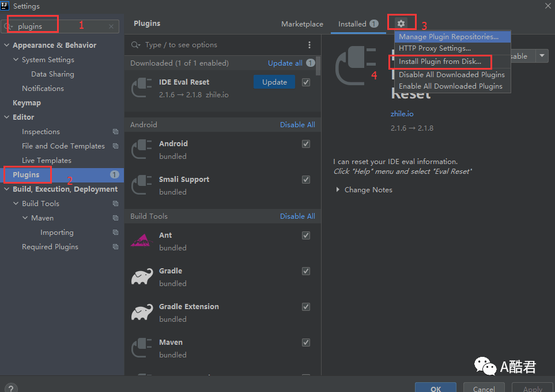The image size is (555, 392).
Task: Click the project-level icon next to Importing
Action: point(115,232)
